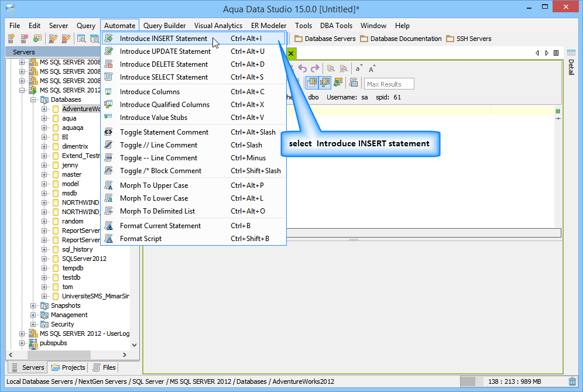This screenshot has height=392, width=583.
Task: Open the tab list icon
Action: click(x=556, y=53)
